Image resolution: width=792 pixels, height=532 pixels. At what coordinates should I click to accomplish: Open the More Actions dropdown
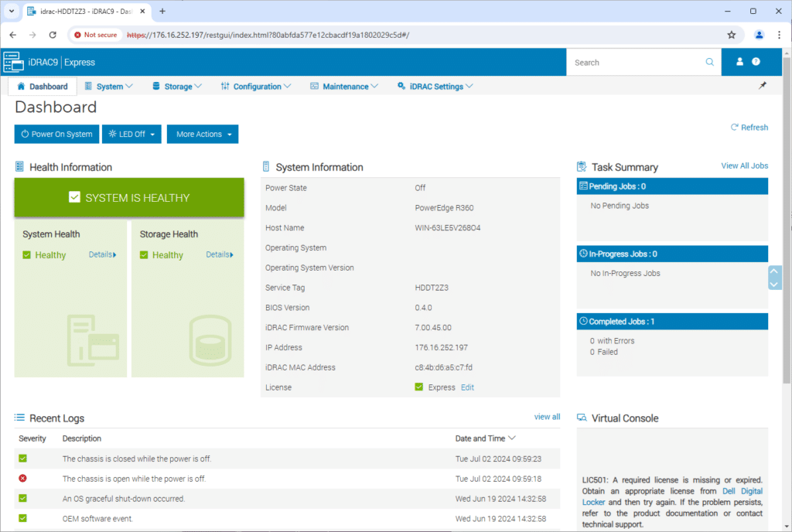(203, 135)
